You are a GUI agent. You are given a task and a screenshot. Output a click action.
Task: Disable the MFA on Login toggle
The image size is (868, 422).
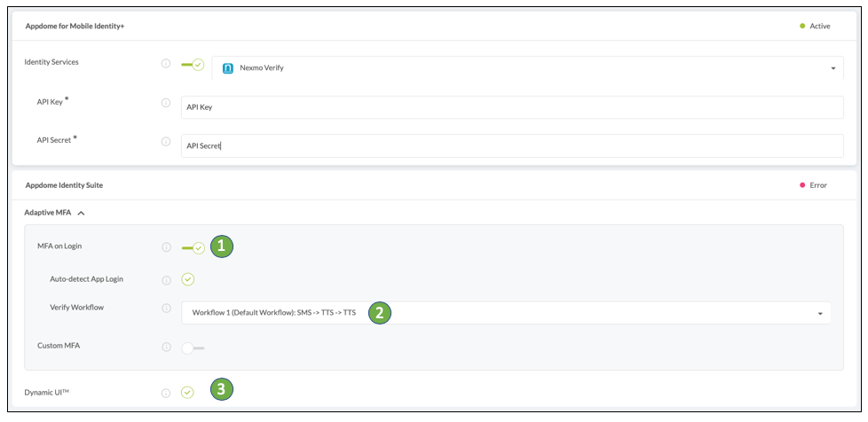pos(193,247)
